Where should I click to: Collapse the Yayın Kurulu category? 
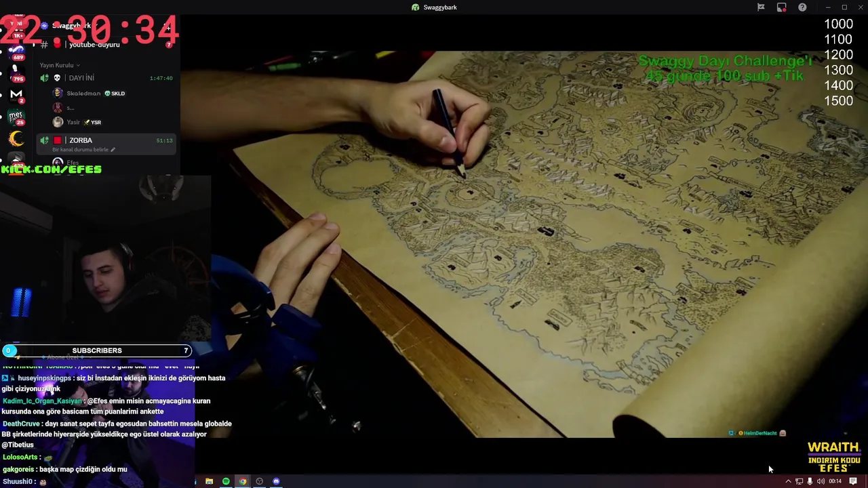[60, 65]
